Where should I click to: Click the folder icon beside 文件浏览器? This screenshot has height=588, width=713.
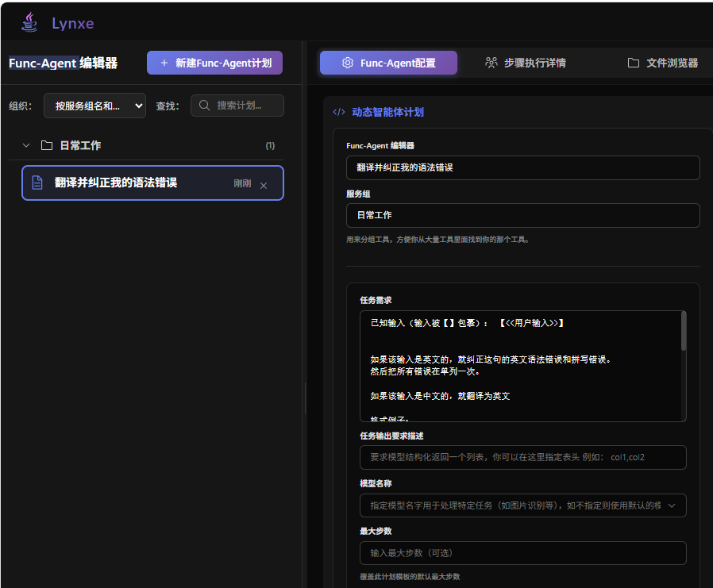coord(633,63)
